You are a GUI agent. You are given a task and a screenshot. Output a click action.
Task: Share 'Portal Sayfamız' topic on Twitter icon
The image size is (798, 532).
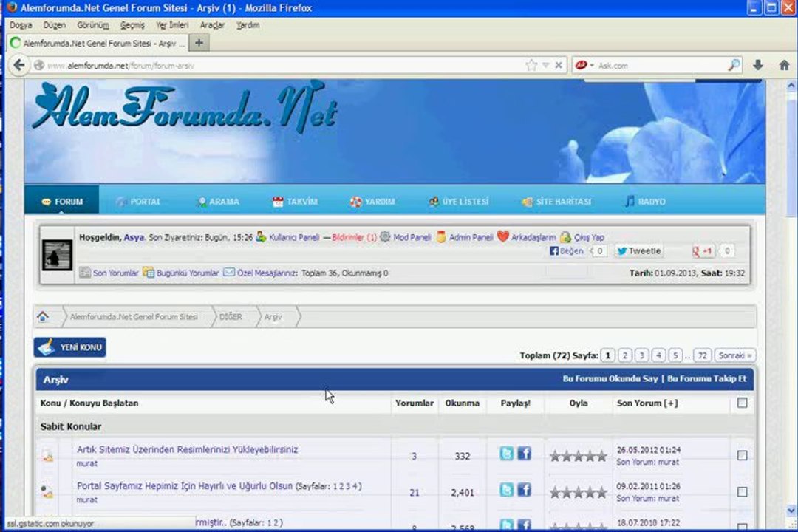506,490
